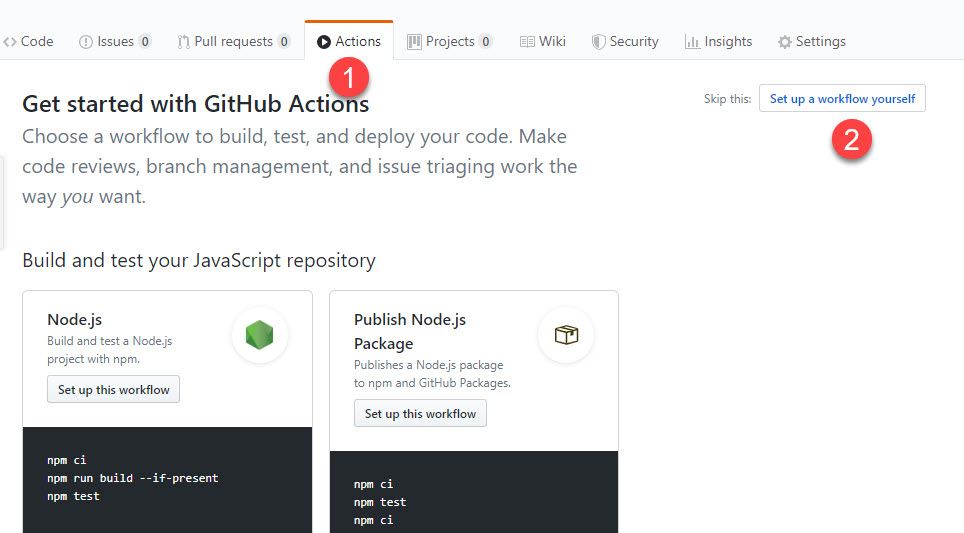Click the 'Skip this:' label

[x=727, y=99]
